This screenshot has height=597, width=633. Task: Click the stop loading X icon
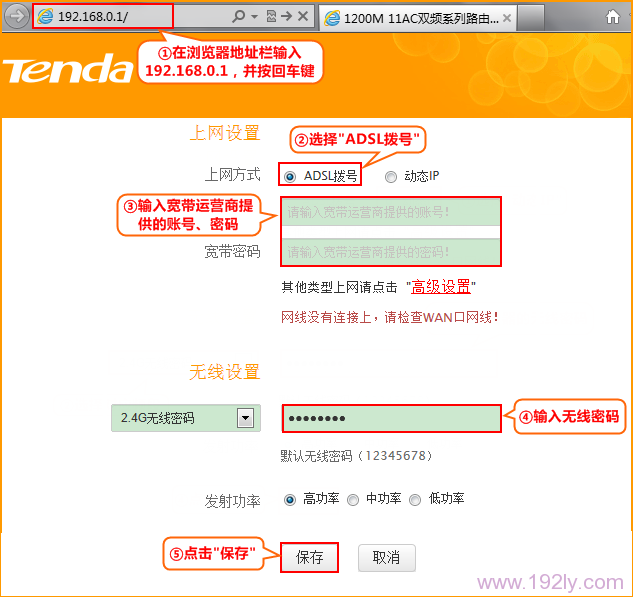pos(303,16)
